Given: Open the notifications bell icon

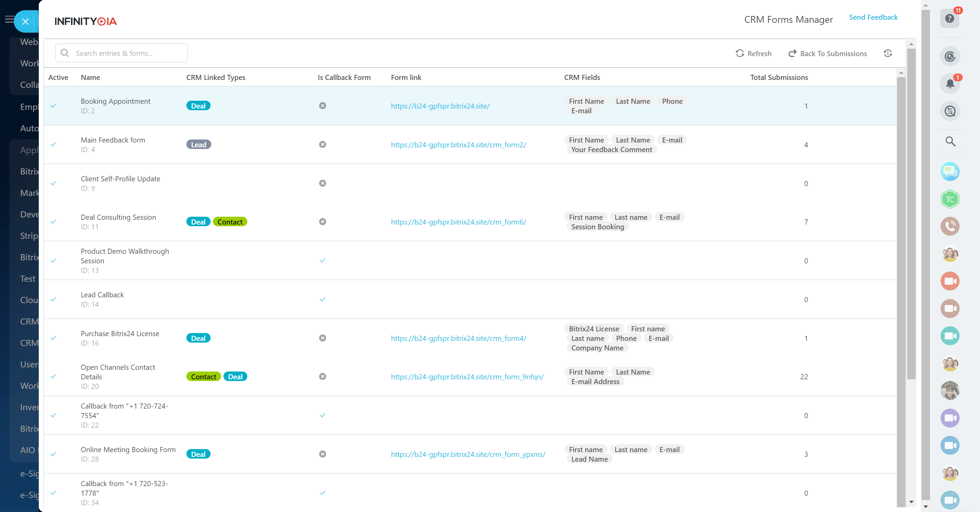Looking at the screenshot, I should coord(950,84).
